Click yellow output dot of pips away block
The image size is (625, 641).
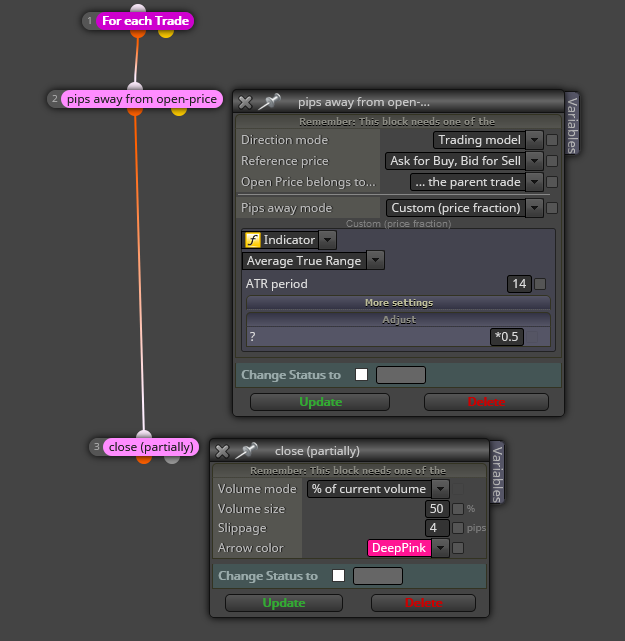(179, 110)
